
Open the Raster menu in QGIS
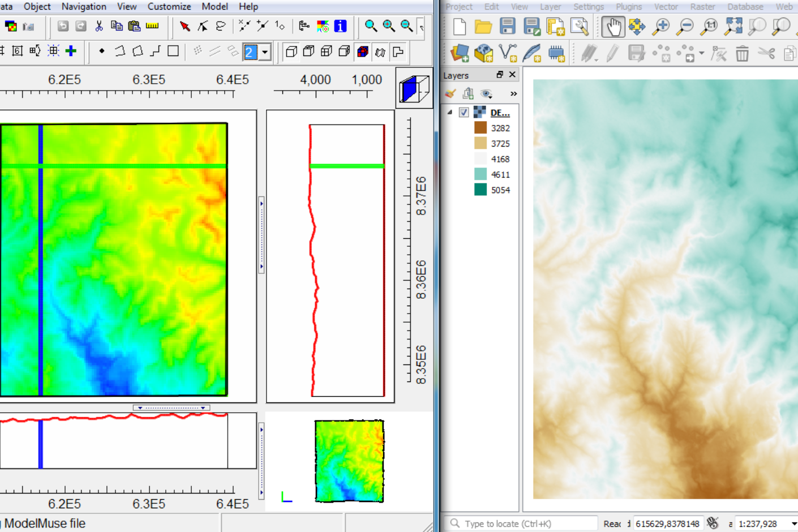(x=702, y=7)
